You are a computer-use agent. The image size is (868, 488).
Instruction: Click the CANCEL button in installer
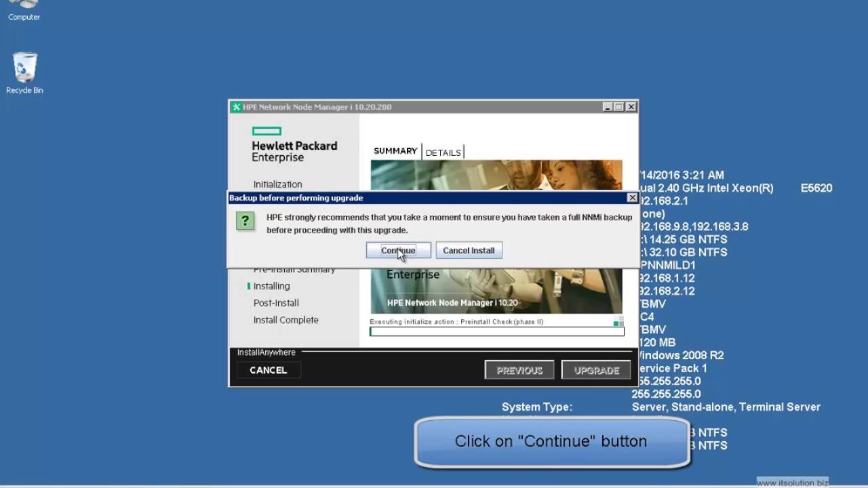click(x=269, y=370)
